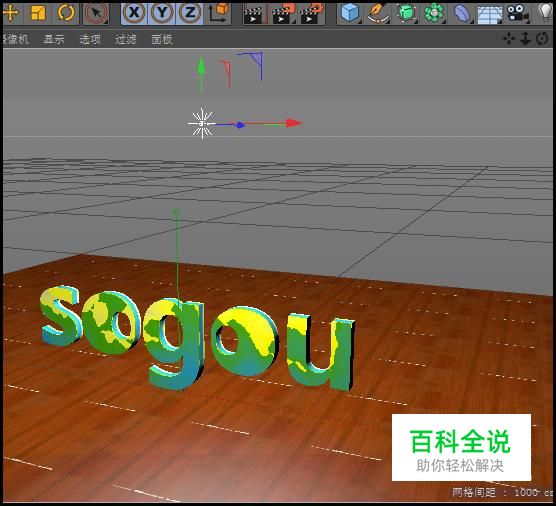Viewport: 556px width, 506px height.
Task: Select the spline Pen tool
Action: coord(378,13)
